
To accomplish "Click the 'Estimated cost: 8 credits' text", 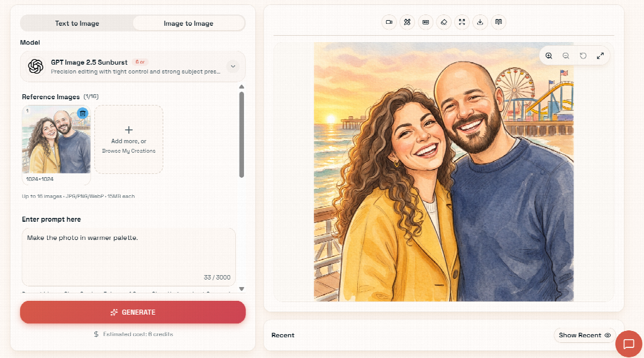I will 138,334.
